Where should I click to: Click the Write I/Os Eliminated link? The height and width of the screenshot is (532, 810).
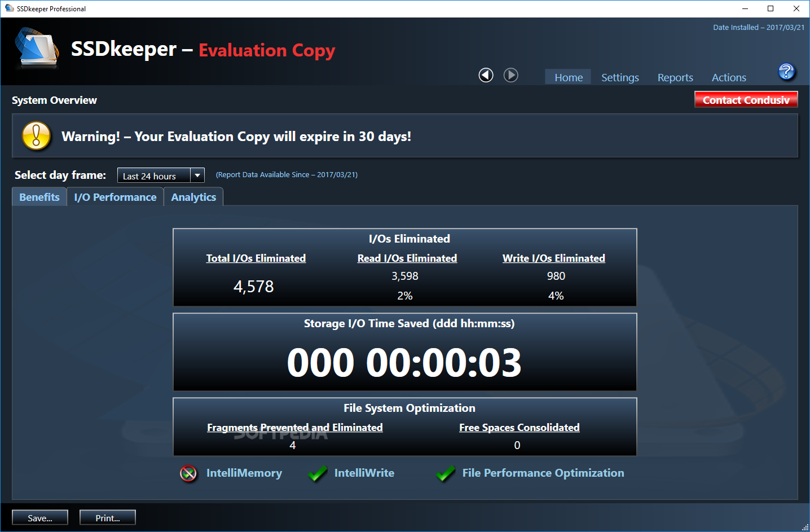(554, 258)
